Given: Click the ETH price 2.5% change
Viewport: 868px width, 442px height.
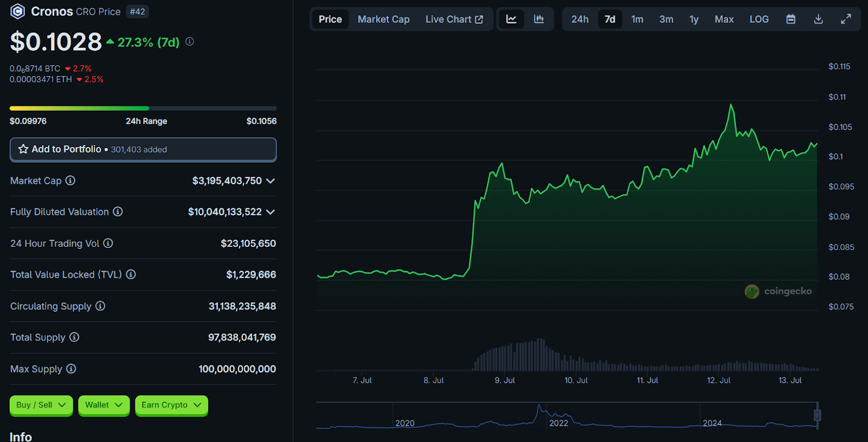Looking at the screenshot, I should point(90,79).
